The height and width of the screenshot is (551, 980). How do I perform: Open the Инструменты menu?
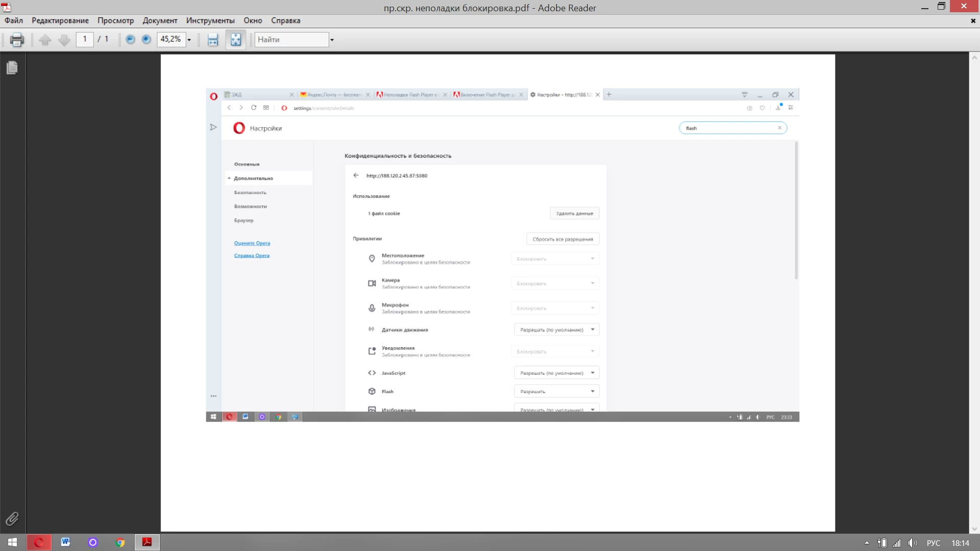pyautogui.click(x=210, y=20)
